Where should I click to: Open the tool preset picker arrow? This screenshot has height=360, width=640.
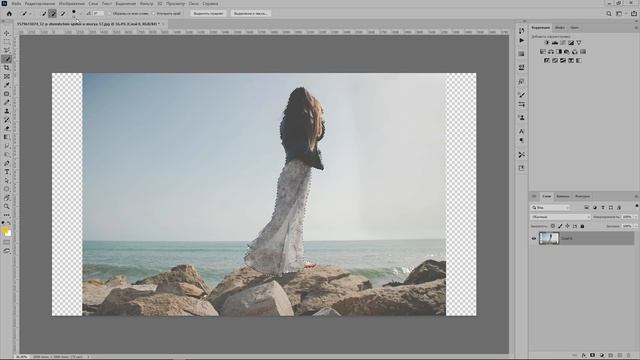click(30, 14)
